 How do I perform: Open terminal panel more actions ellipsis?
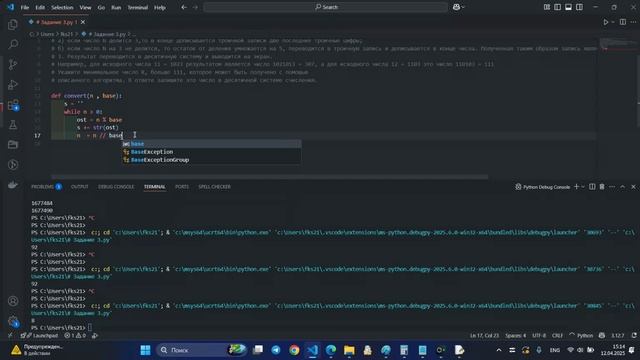point(612,187)
